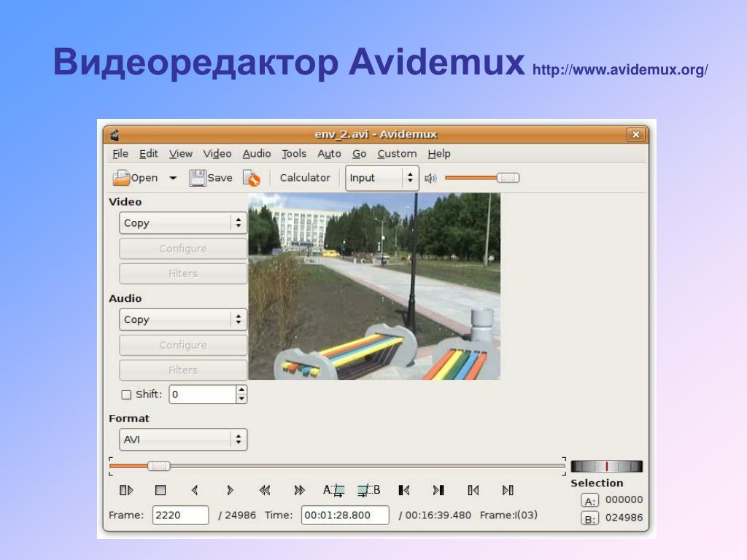Click the video preview frame
The width and height of the screenshot is (747, 560).
click(374, 286)
